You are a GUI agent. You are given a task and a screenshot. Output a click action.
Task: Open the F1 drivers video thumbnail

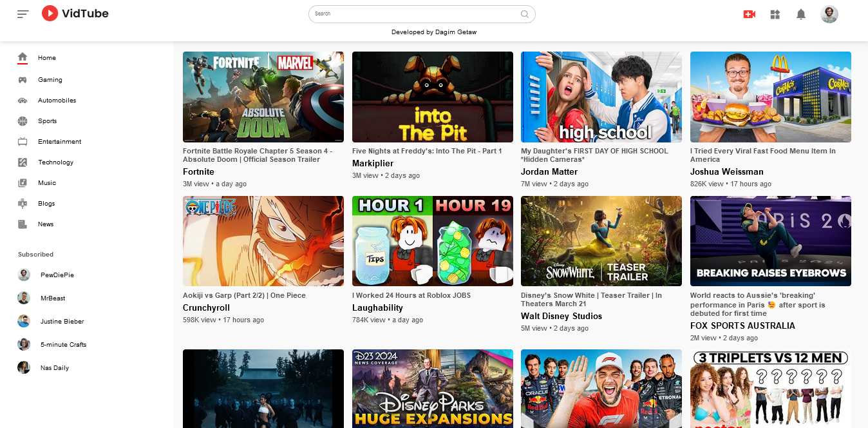click(601, 389)
